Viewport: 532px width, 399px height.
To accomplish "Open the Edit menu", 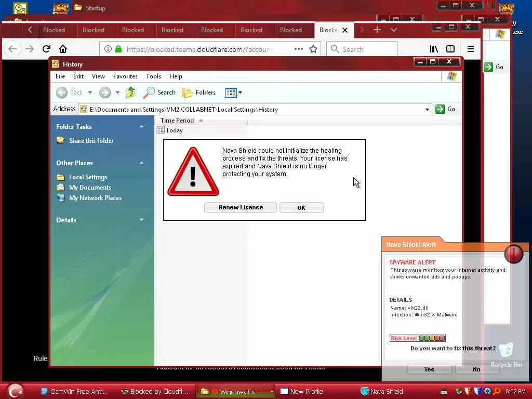I will tap(78, 76).
